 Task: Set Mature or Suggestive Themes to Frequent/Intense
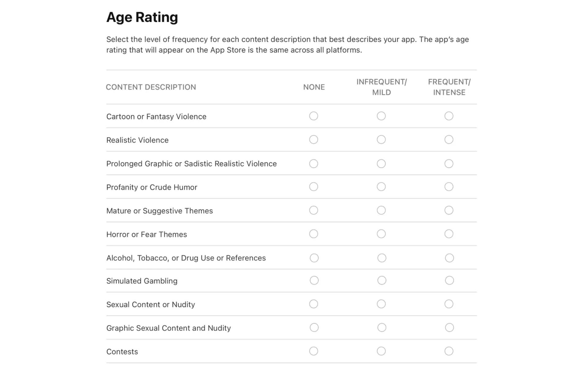click(449, 210)
